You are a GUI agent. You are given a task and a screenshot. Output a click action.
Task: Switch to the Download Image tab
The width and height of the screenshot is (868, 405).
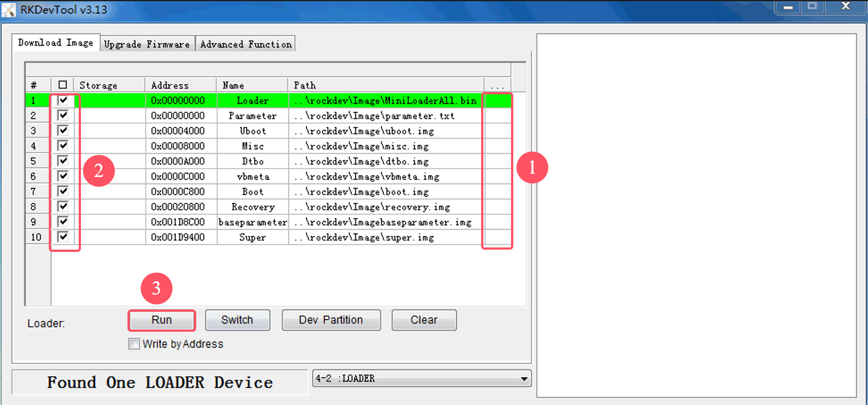point(55,43)
